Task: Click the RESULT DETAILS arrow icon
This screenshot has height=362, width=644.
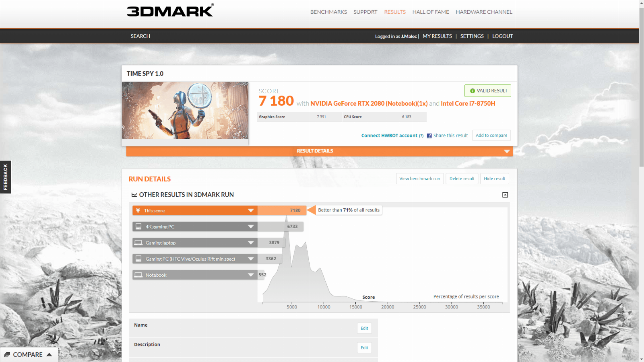Action: [x=507, y=151]
